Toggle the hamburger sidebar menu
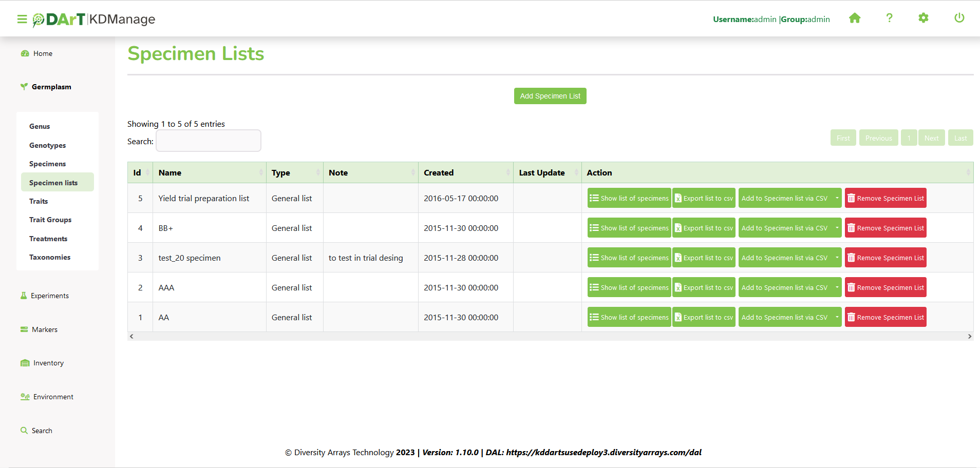The height and width of the screenshot is (468, 980). tap(22, 19)
